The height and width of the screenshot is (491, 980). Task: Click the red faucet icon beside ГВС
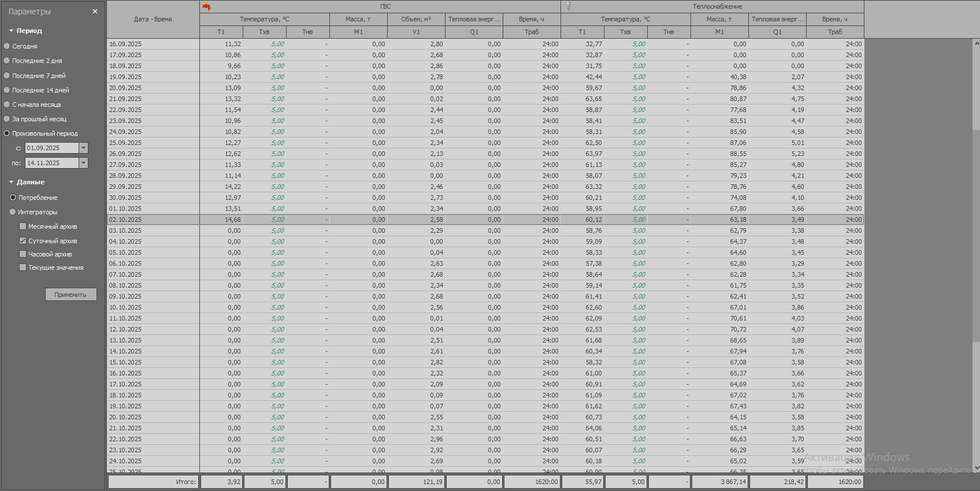tap(206, 6)
